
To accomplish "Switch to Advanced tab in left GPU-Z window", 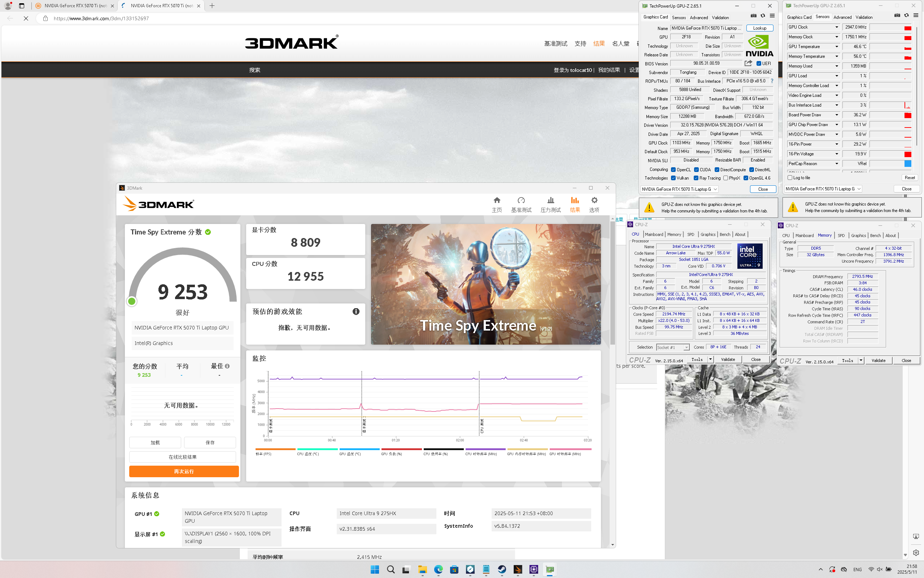I will click(x=699, y=18).
